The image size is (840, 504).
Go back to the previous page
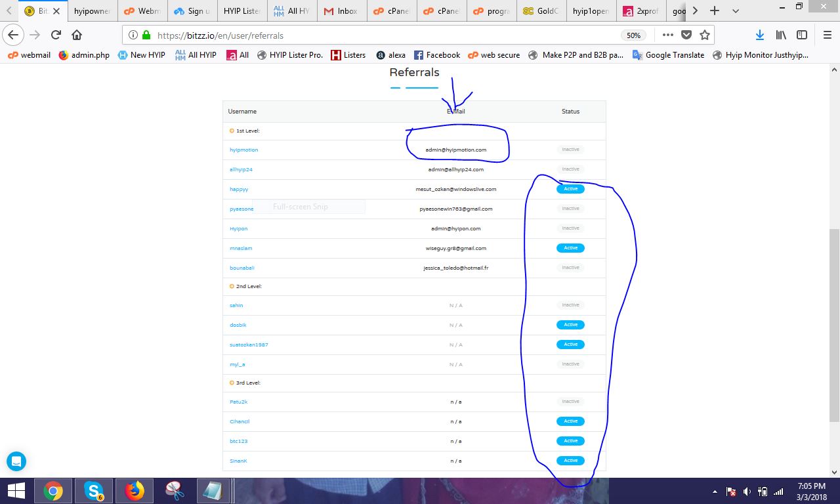(13, 35)
